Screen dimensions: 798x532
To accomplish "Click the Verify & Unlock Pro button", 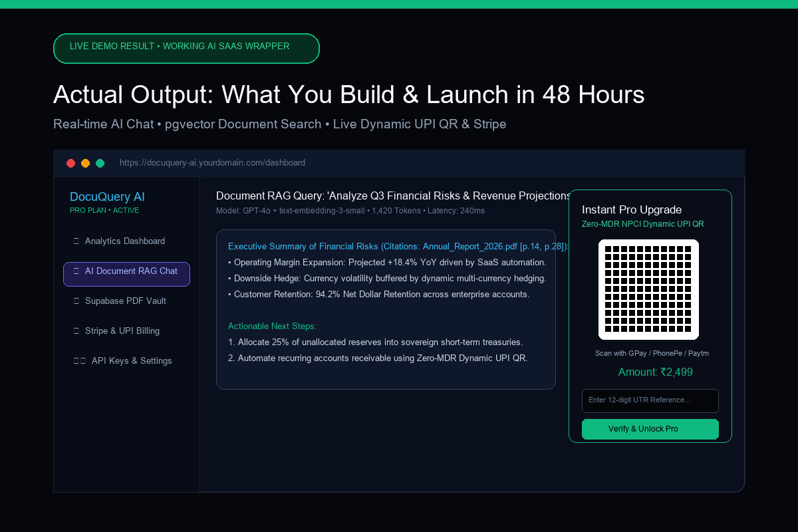I will coord(650,429).
